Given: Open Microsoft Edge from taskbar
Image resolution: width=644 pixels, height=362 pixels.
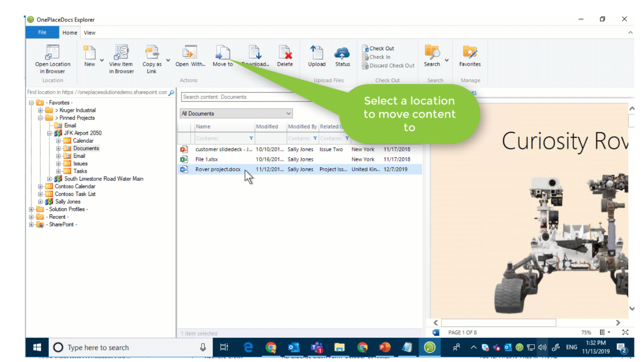Looking at the screenshot, I should click(x=248, y=347).
